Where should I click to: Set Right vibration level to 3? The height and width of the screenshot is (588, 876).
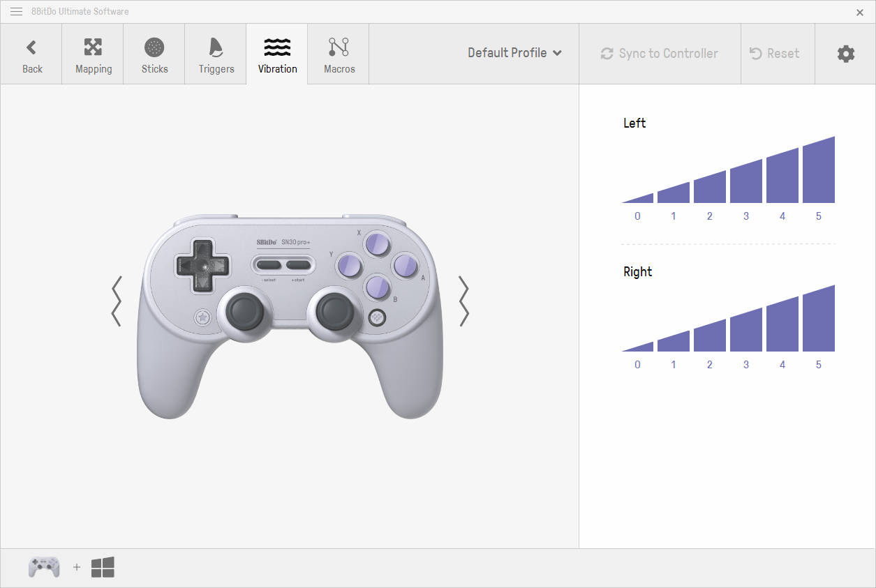click(746, 330)
